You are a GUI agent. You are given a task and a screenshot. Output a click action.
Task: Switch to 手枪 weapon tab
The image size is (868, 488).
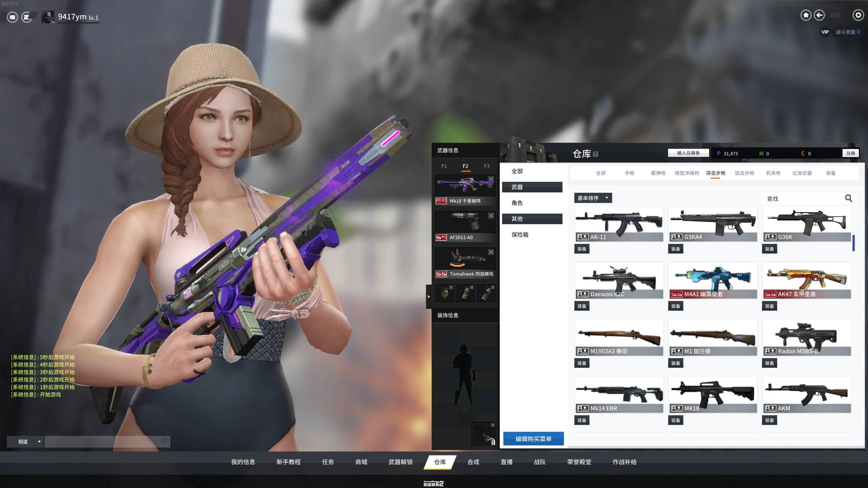629,173
